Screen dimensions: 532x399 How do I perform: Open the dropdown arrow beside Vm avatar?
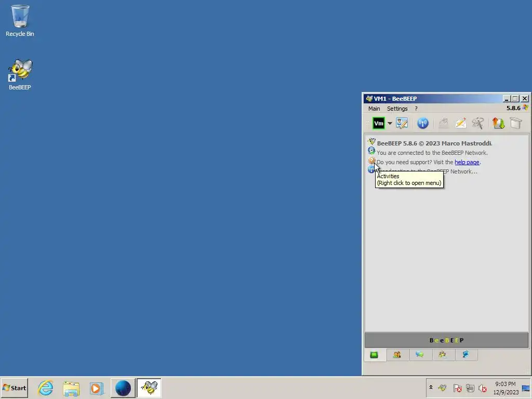click(x=390, y=123)
